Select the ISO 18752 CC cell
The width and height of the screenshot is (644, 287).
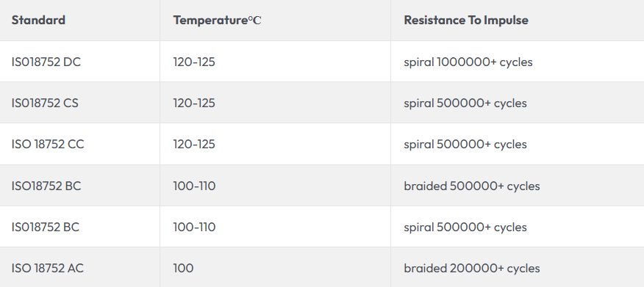[x=48, y=145]
